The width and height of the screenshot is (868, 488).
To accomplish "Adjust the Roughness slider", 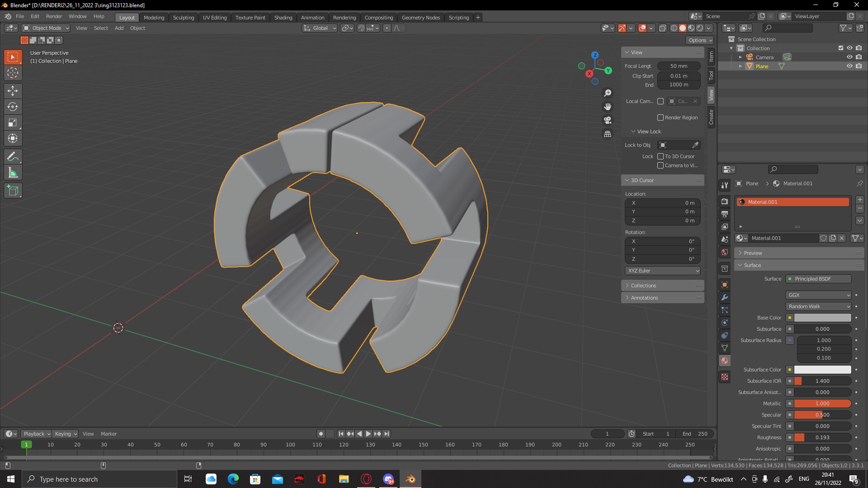I will (x=822, y=437).
